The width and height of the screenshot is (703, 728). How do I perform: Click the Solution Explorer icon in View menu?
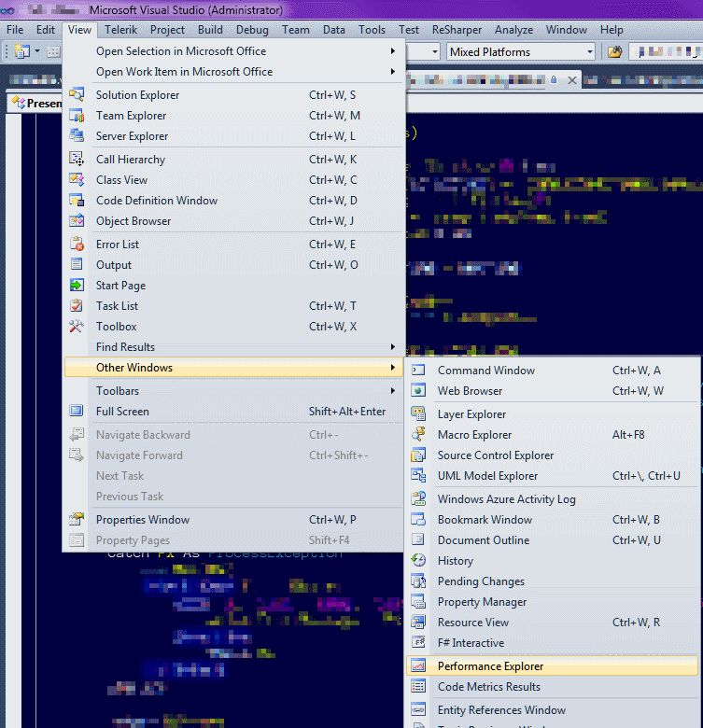[x=77, y=94]
